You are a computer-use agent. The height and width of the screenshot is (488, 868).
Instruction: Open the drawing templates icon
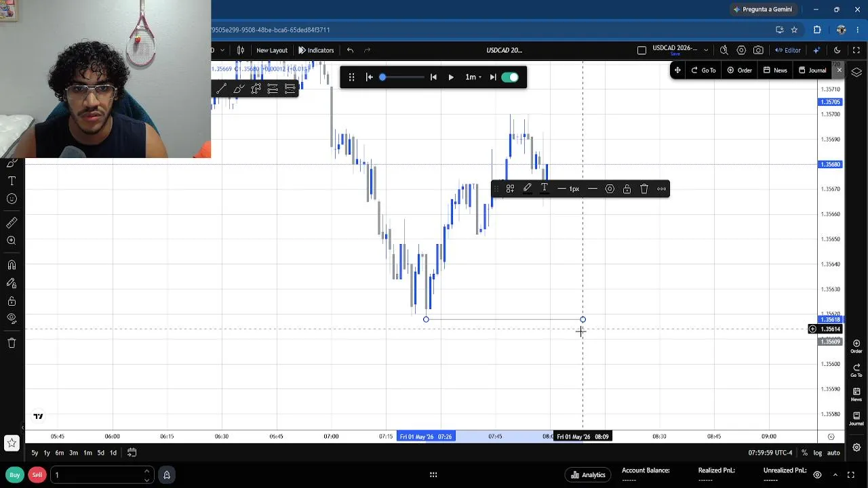coord(510,189)
